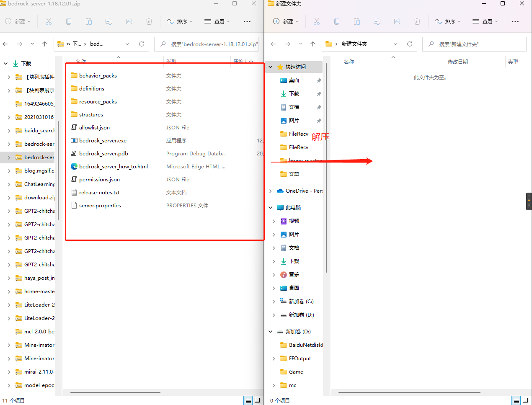Open 查看 view dropdown in 新建文件夹 window
This screenshot has width=532, height=405.
coord(485,21)
